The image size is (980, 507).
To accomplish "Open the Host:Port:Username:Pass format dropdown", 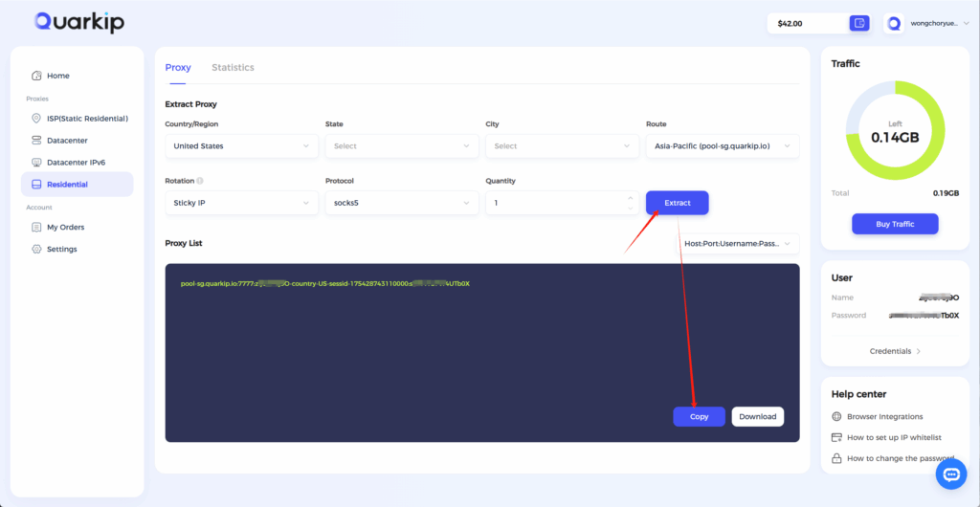I will click(739, 244).
